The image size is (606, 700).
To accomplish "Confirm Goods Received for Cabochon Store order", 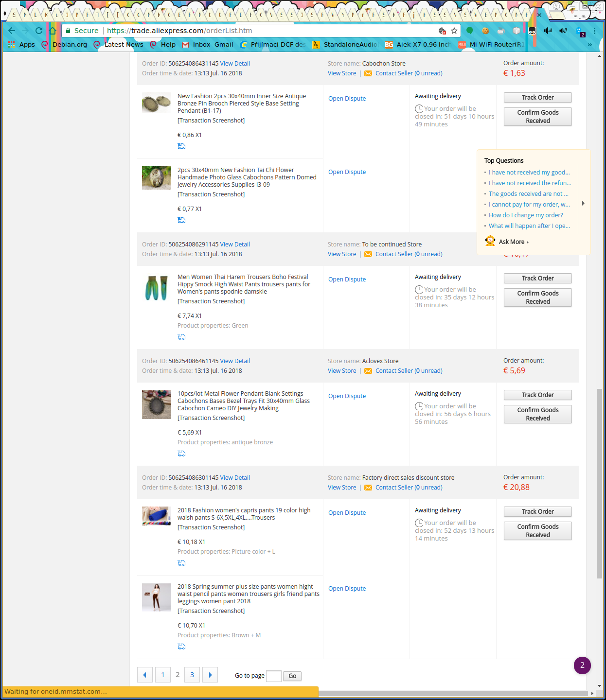I will [538, 117].
